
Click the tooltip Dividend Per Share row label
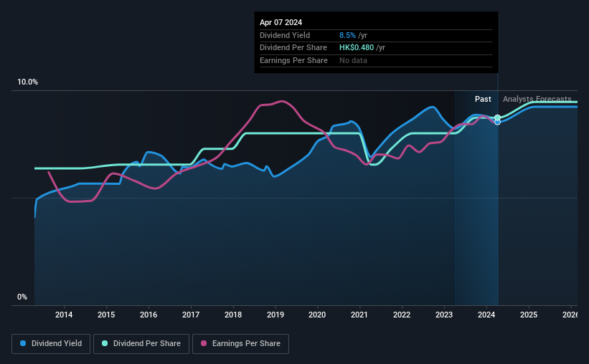coord(293,48)
